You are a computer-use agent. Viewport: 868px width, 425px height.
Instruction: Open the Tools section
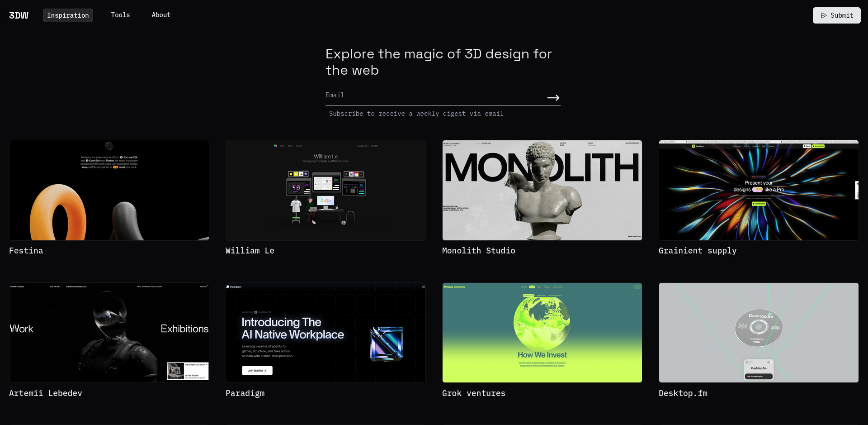coord(120,15)
